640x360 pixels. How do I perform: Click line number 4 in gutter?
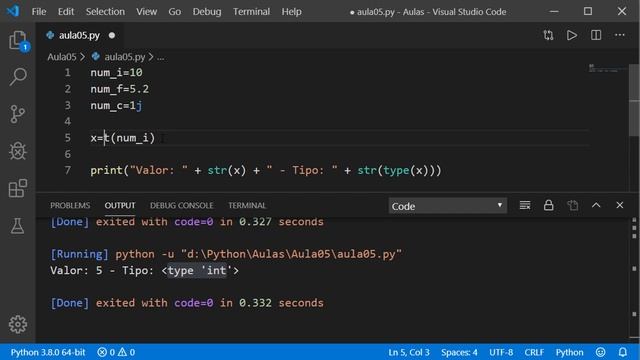pos(67,121)
